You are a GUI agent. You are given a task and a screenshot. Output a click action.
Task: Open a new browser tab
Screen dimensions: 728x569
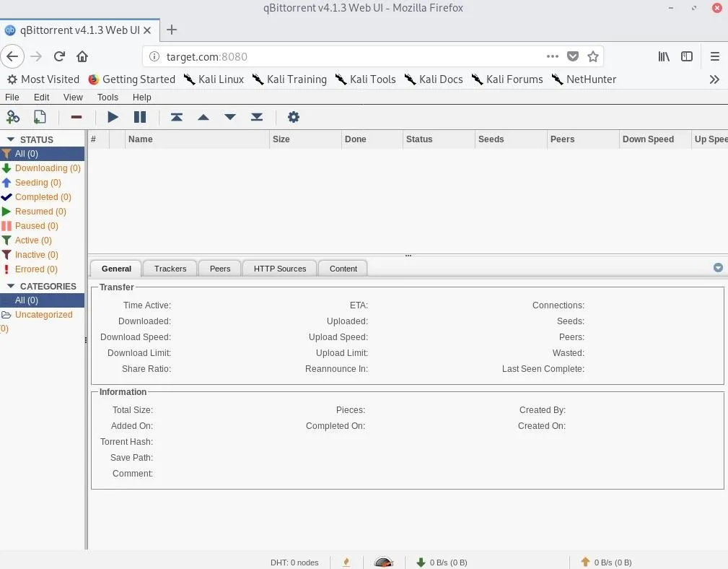pyautogui.click(x=172, y=30)
